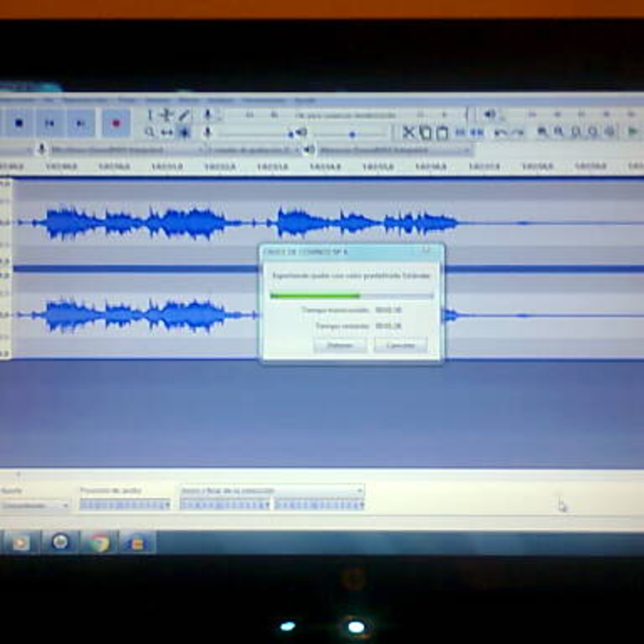This screenshot has width=644, height=644.
Task: Open the microphone input device dropdown
Action: pos(126,150)
